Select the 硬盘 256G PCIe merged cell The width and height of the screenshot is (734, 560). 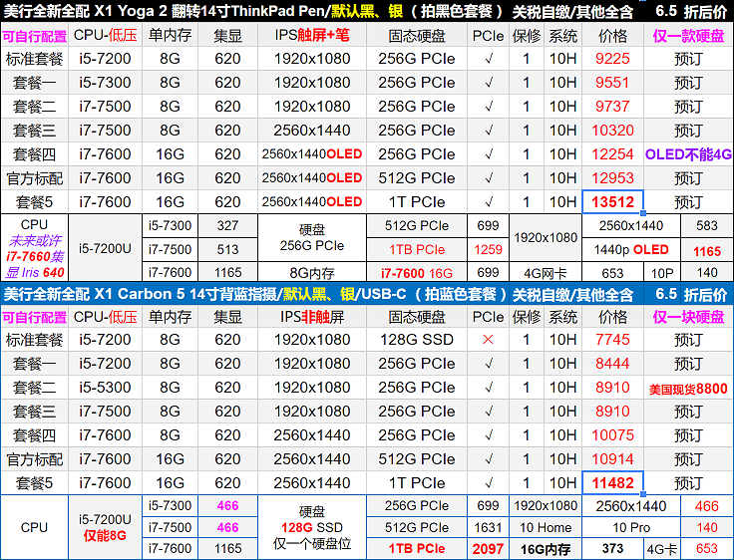312,238
